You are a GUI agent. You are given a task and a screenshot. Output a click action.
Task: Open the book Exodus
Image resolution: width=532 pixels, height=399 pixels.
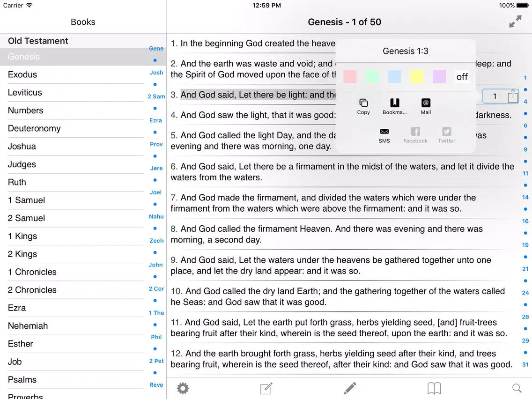(x=72, y=74)
